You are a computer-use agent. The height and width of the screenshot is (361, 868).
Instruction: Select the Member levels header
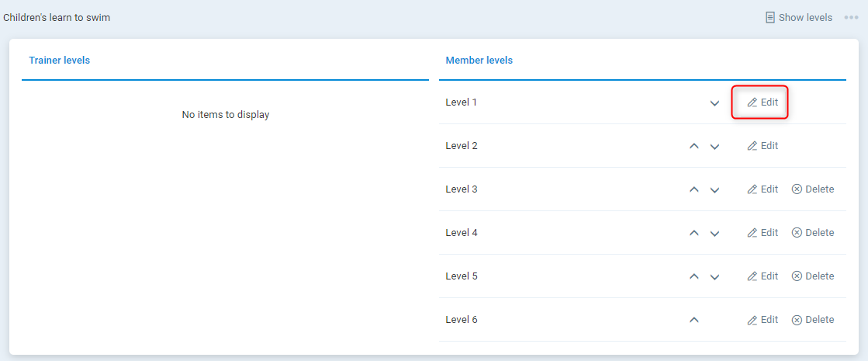[x=479, y=61]
